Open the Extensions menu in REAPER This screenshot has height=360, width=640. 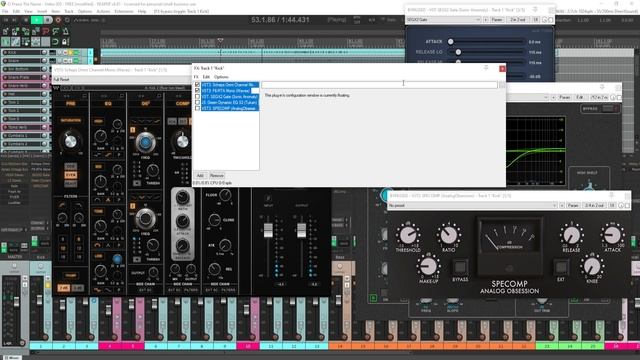pyautogui.click(x=124, y=11)
